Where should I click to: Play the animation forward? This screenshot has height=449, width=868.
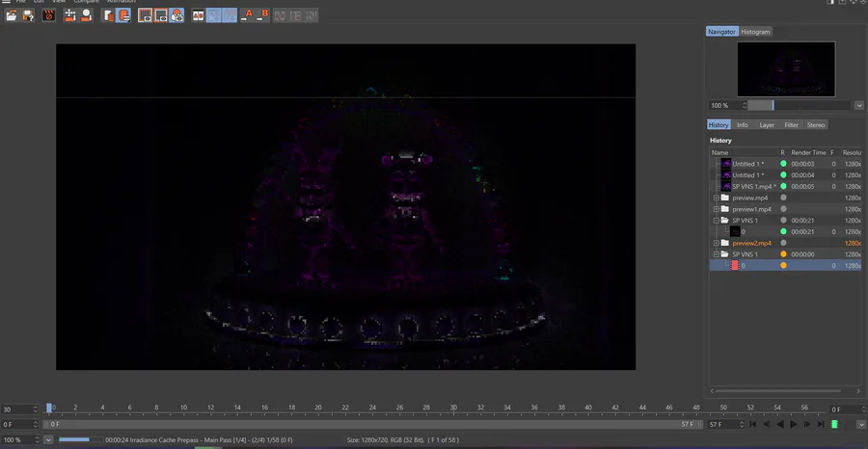794,424
